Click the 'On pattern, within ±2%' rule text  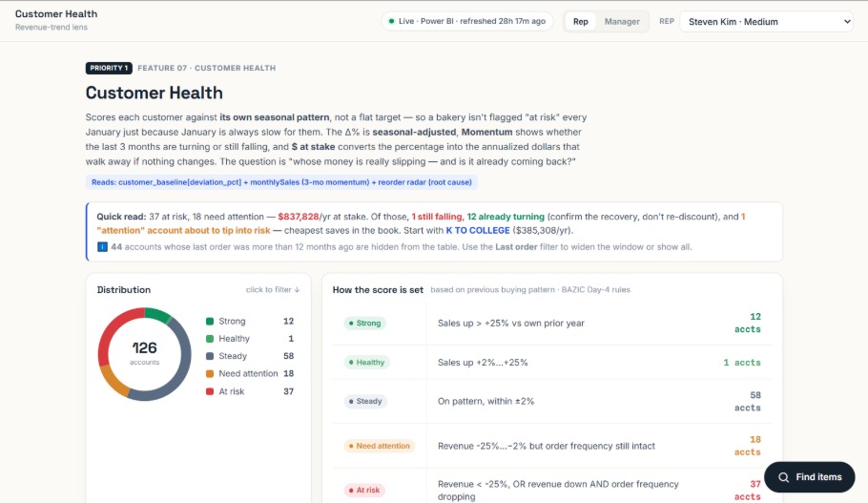point(486,401)
